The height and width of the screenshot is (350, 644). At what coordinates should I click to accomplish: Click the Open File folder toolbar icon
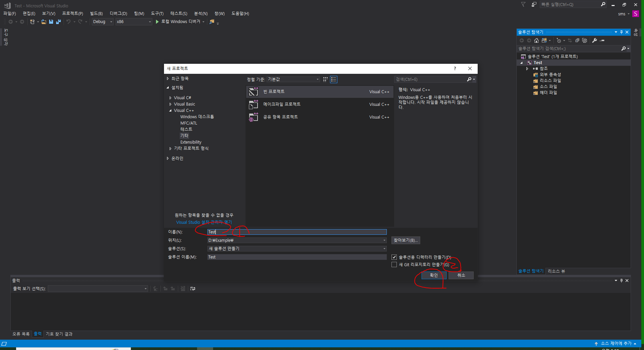click(x=44, y=22)
